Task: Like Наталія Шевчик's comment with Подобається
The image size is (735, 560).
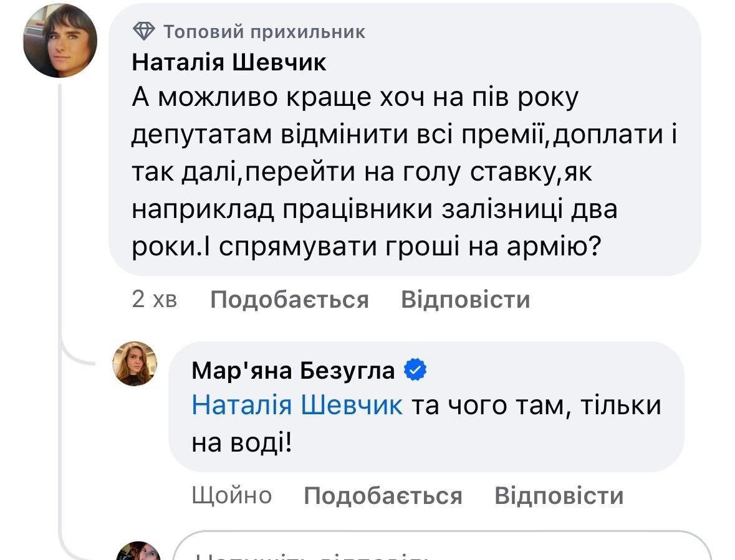Action: click(289, 300)
